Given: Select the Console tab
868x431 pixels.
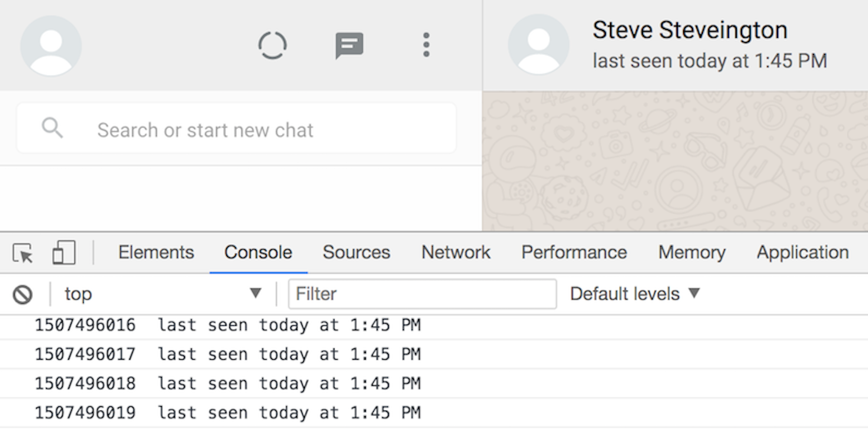Looking at the screenshot, I should click(258, 252).
